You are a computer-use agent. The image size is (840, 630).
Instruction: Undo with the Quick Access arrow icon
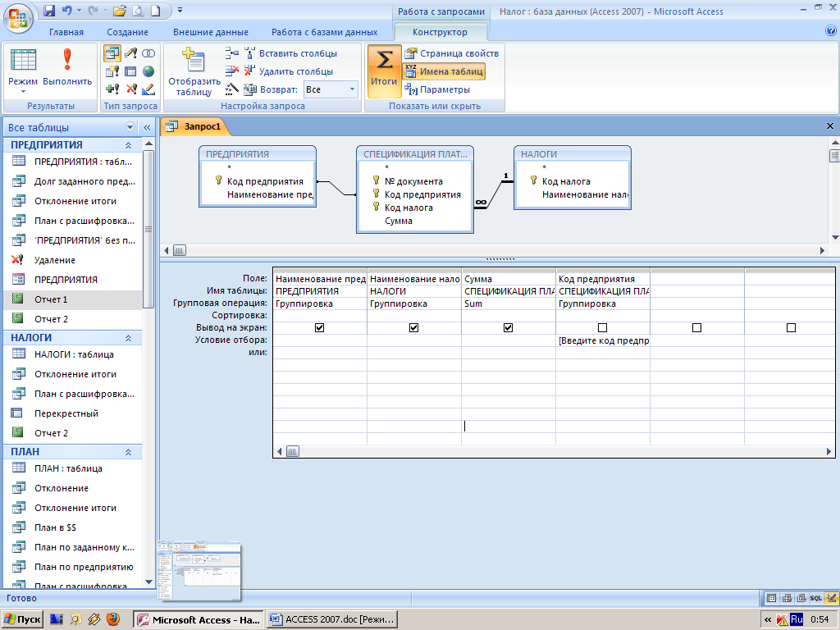pos(66,10)
